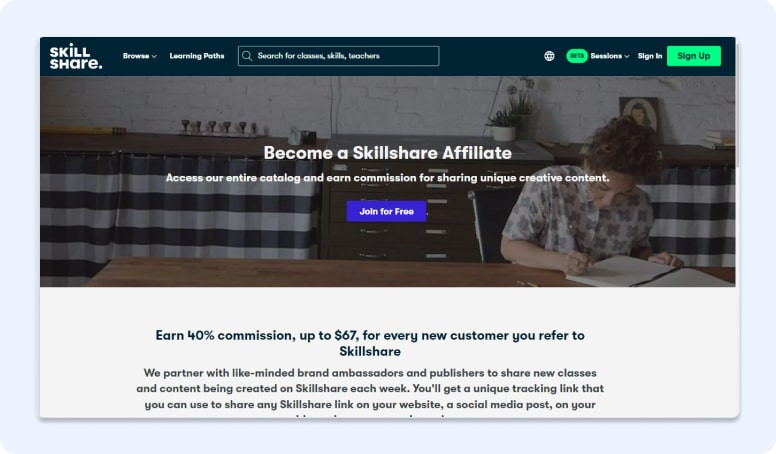Open the Sessions dropdown menu
Image resolution: width=776 pixels, height=454 pixels.
tap(610, 56)
